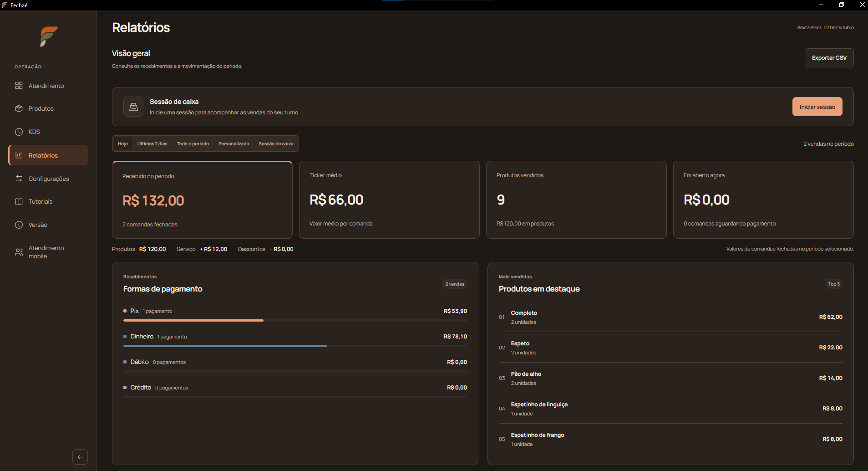Restore the window from title bar
The image size is (868, 471).
(842, 5)
